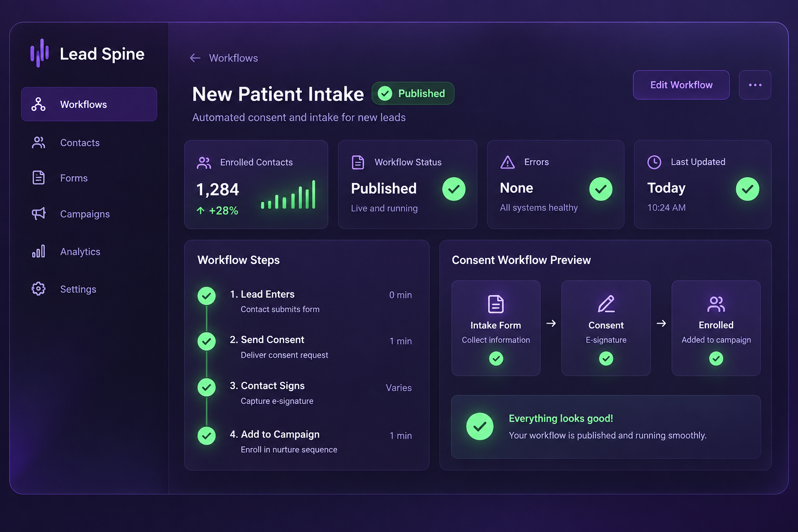Viewport: 798px width, 532px height.
Task: Click the Lead Spine logo icon
Action: click(39, 53)
